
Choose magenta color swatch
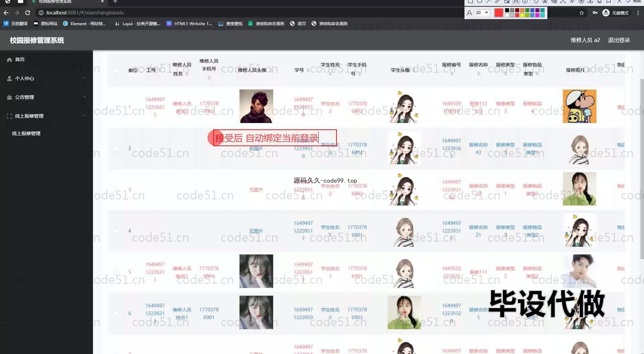point(537,15)
